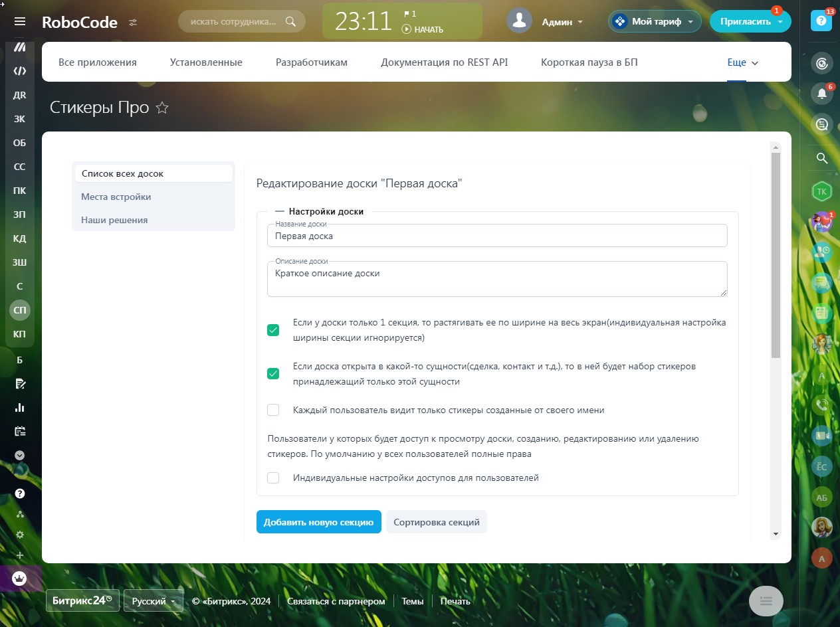Open the green ТК hexagon chat
The image size is (840, 627).
(822, 191)
